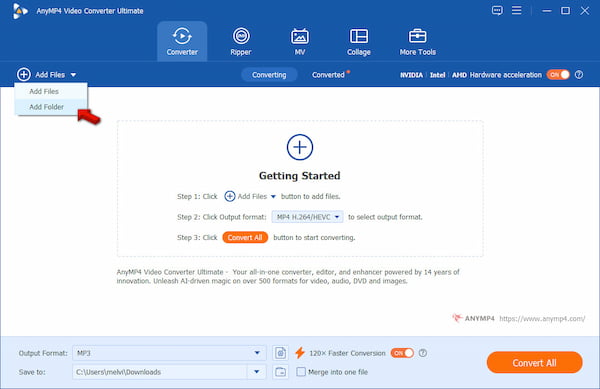Check the Merge into one file box
The height and width of the screenshot is (389, 600).
[301, 372]
